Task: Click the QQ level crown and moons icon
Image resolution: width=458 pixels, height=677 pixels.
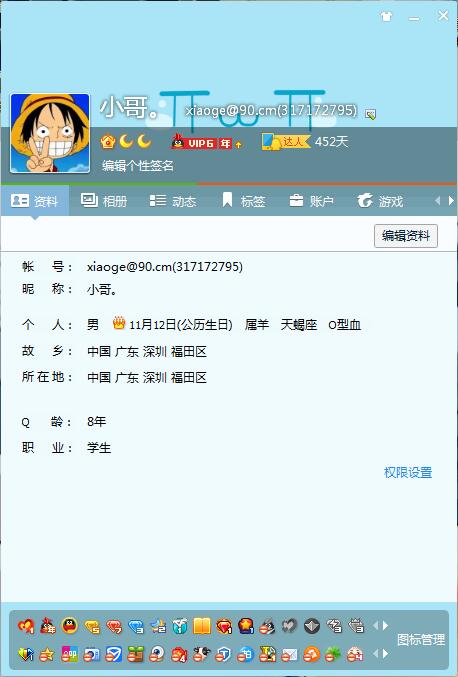Action: [126, 142]
